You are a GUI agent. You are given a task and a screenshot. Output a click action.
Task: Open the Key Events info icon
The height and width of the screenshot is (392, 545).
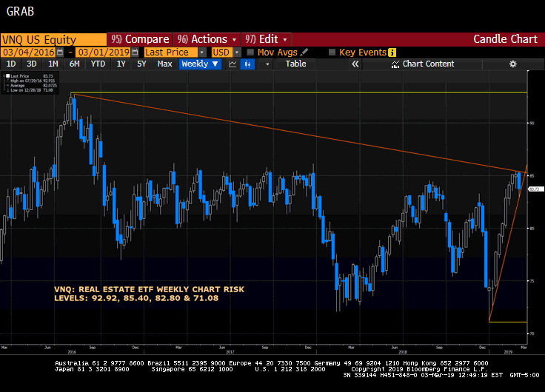click(392, 53)
